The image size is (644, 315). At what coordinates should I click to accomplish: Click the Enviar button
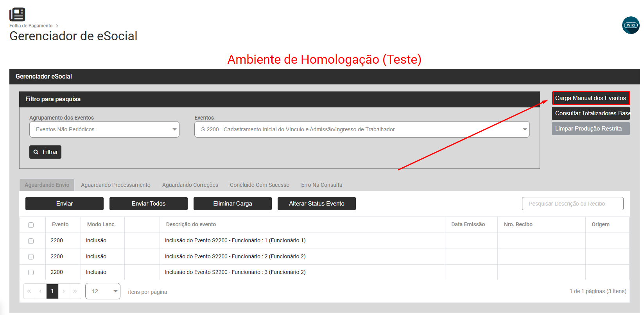[65, 204]
